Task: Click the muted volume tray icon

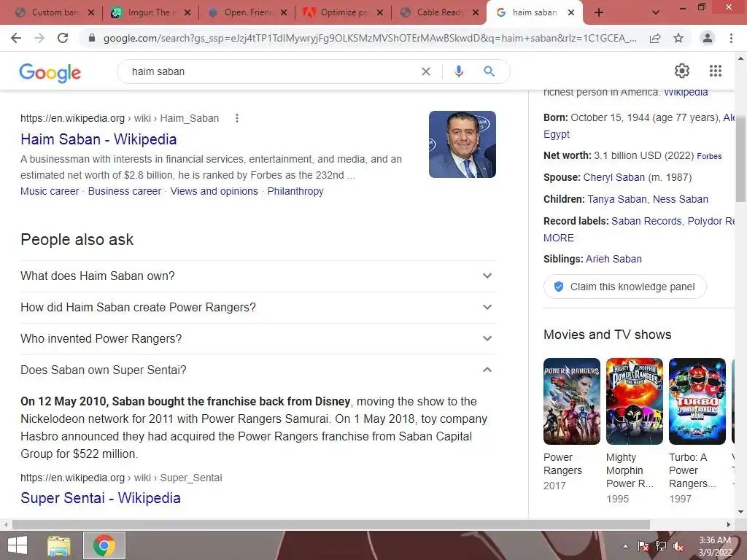Action: [x=678, y=546]
